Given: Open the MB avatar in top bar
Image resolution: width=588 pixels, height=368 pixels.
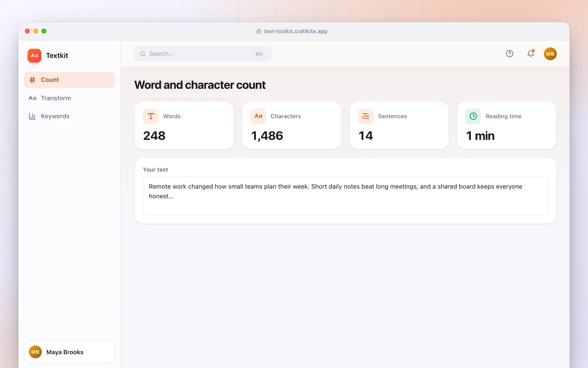Looking at the screenshot, I should tap(550, 54).
